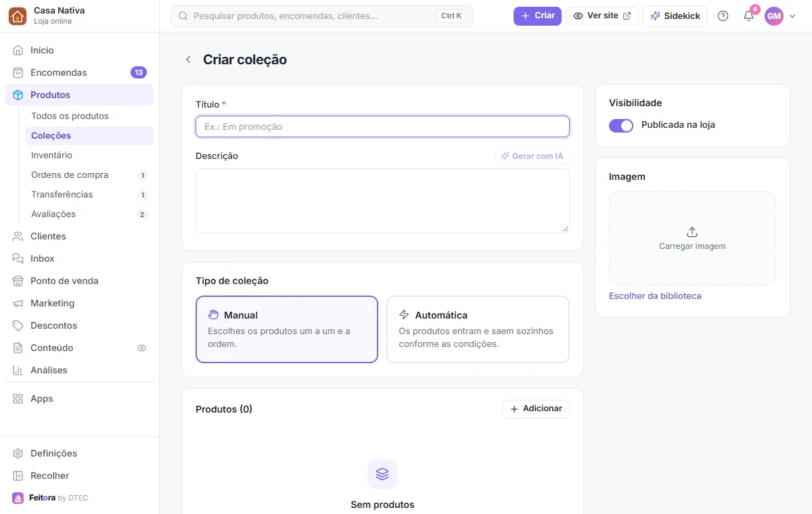Click the Produtos (0) heading

click(224, 409)
